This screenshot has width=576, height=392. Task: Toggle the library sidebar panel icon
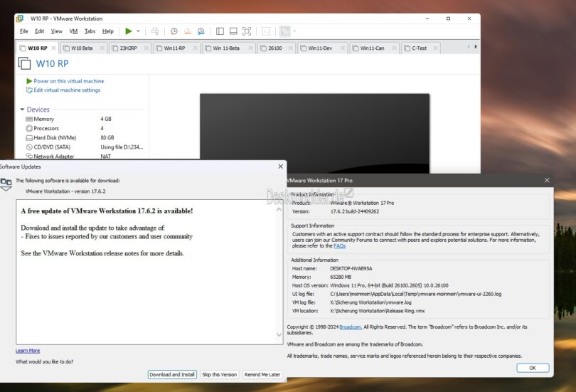click(x=220, y=31)
